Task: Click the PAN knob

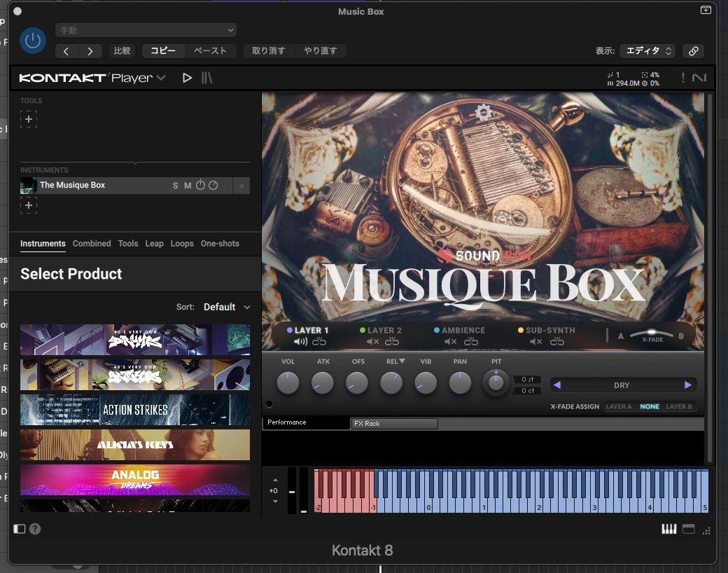Action: [460, 383]
